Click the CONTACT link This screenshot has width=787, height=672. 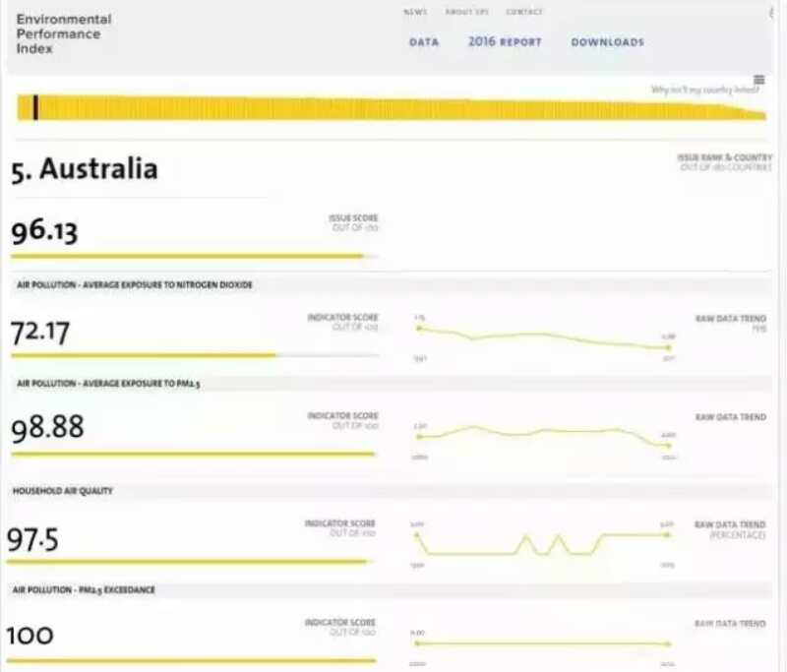click(x=524, y=12)
